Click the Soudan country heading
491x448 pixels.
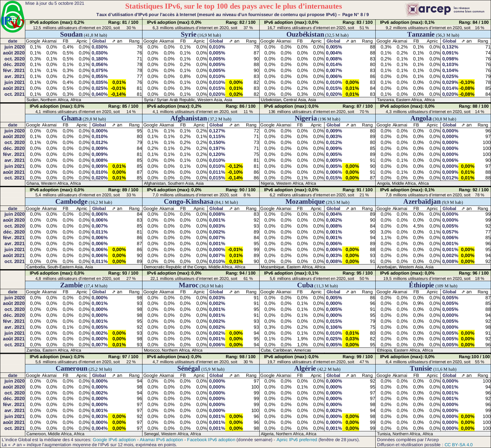(x=84, y=35)
